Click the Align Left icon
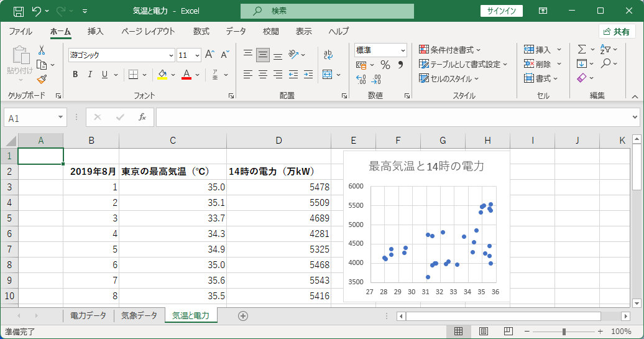The height and width of the screenshot is (339, 644). (247, 75)
